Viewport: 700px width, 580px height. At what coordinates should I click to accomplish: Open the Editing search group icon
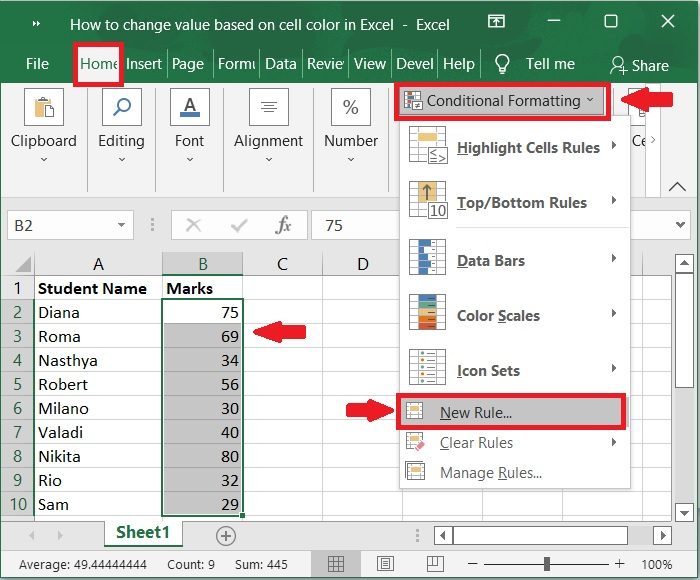pos(122,107)
